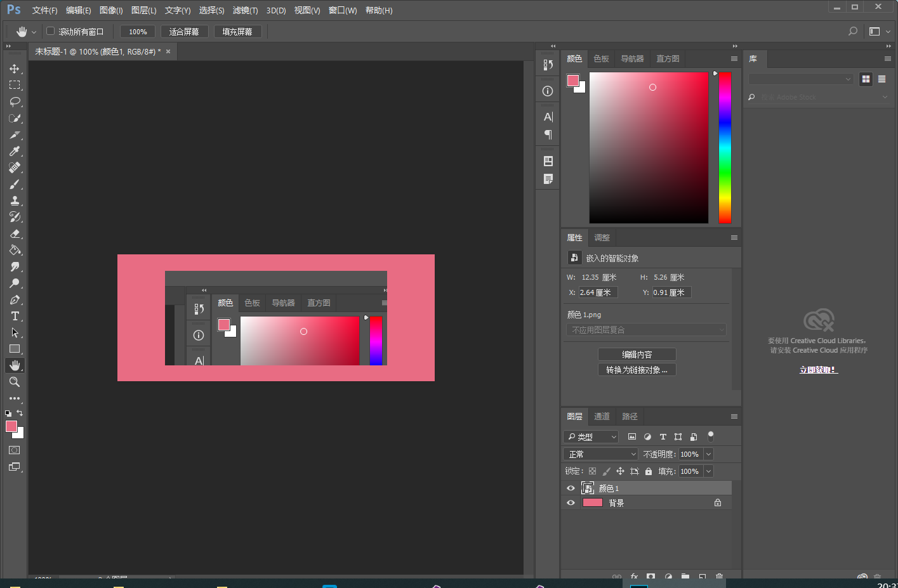The height and width of the screenshot is (588, 898).
Task: Select the History Brush tool
Action: 15,217
